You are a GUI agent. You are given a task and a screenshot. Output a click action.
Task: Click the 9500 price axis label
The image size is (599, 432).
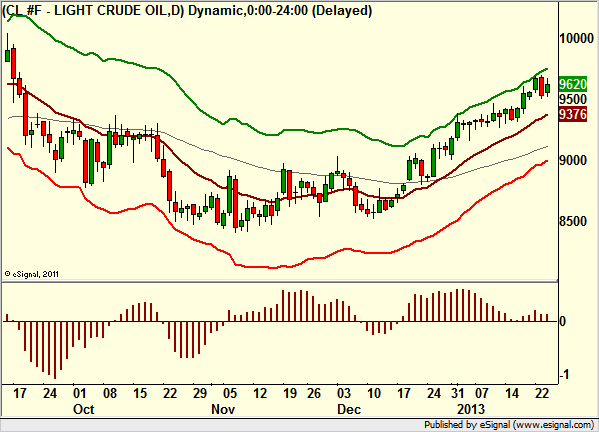pyautogui.click(x=573, y=99)
